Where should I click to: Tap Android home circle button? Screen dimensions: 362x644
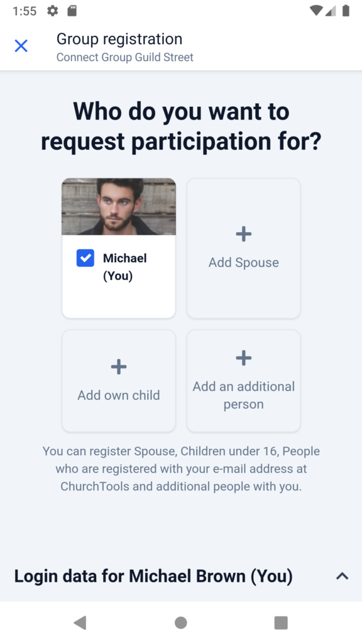pyautogui.click(x=180, y=623)
